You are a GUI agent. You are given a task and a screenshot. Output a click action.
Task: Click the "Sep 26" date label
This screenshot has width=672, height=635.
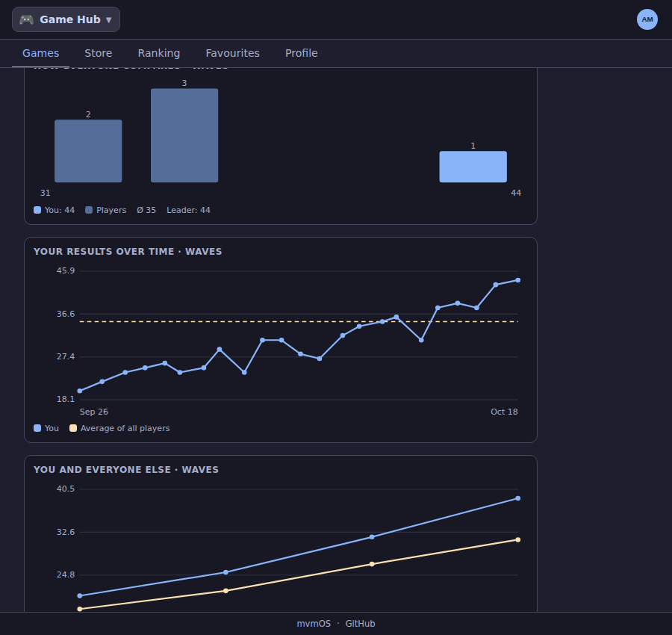94,412
